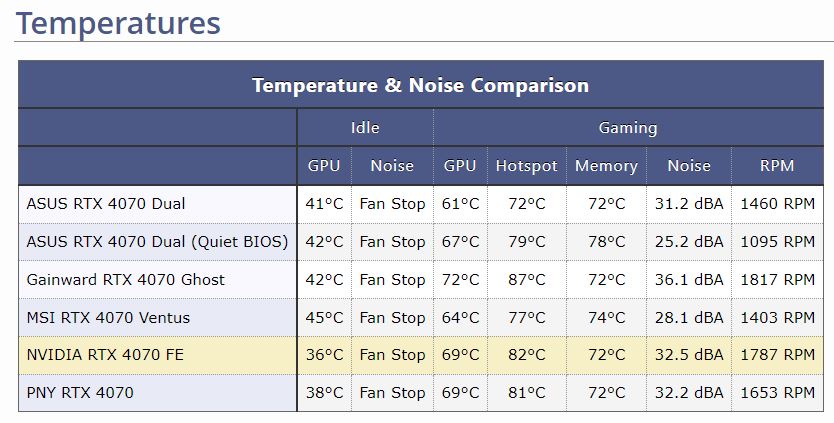
Task: Click the PNY RTX 4070 row label
Action: [80, 393]
